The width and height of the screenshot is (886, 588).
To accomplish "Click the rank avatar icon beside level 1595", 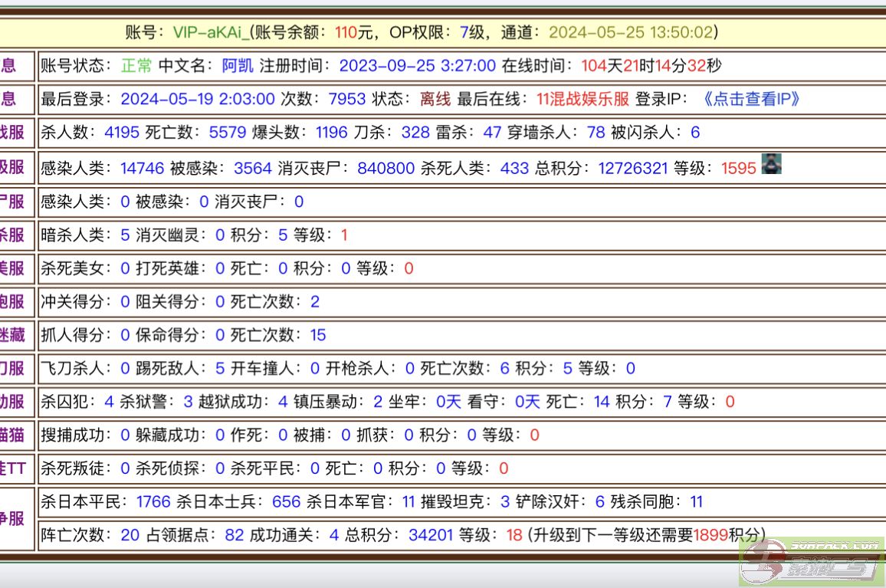I will click(x=771, y=163).
